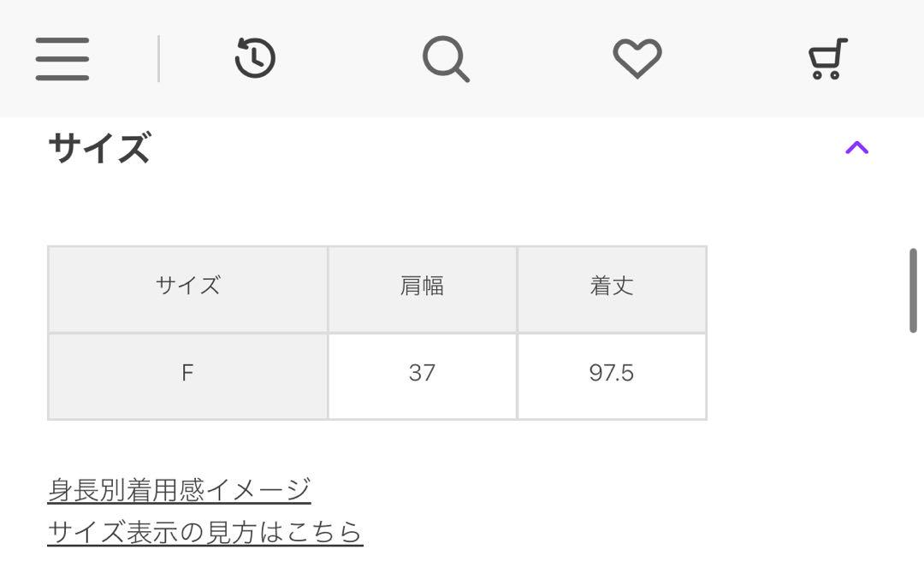The height and width of the screenshot is (579, 924).
Task: Click the blank header bar between search and heart
Action: click(542, 59)
